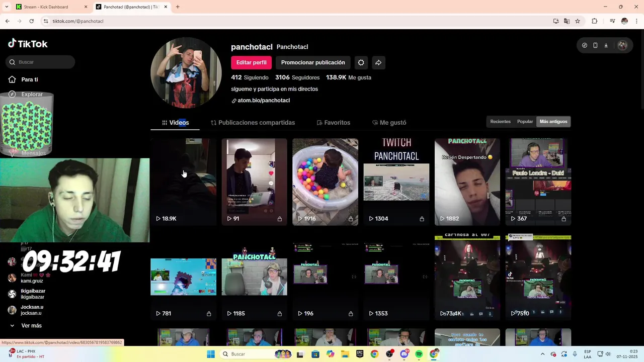Sort videos by Más antiguos
The height and width of the screenshot is (362, 644).
tap(553, 122)
